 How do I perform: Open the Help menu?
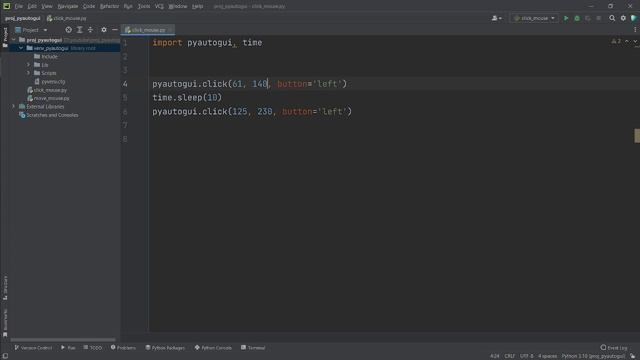[x=198, y=6]
